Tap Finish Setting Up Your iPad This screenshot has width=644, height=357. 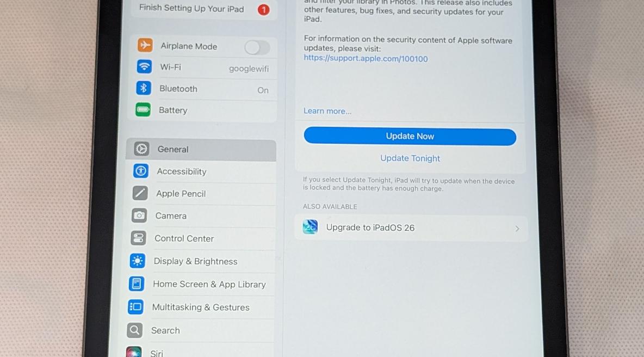coord(204,9)
